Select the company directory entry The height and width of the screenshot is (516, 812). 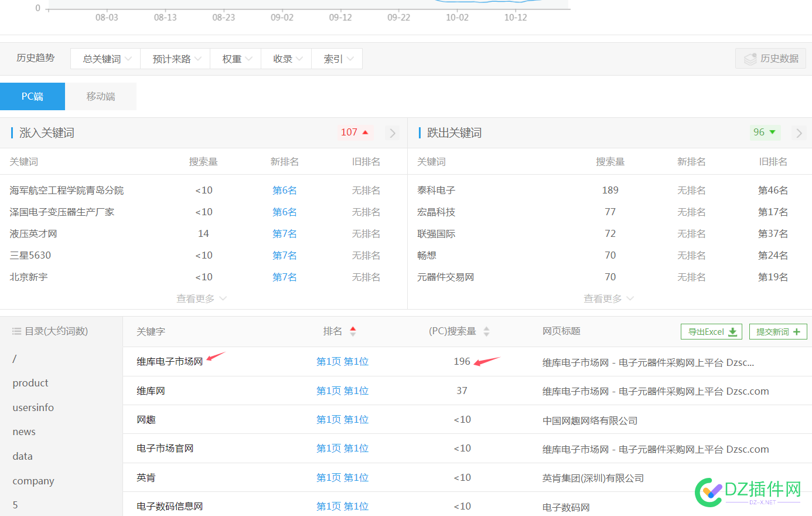33,481
